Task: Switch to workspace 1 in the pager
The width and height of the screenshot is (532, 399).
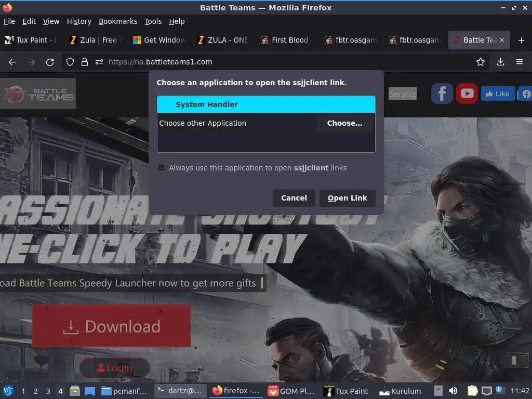Action: pyautogui.click(x=23, y=391)
